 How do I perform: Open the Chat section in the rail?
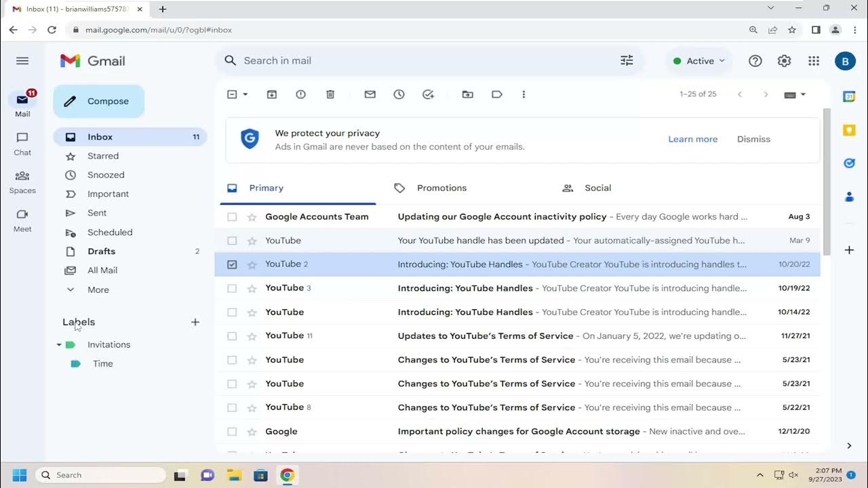pos(22,144)
